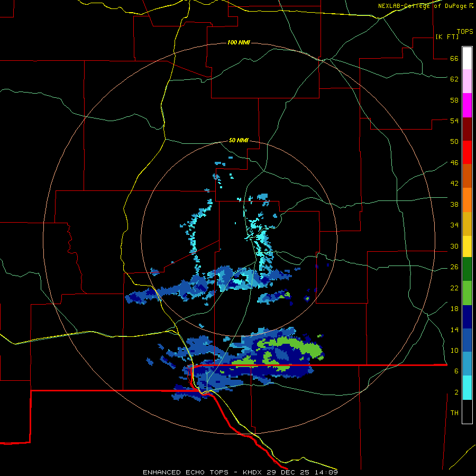Click the legend value 14
476x476 pixels.
coord(454,329)
